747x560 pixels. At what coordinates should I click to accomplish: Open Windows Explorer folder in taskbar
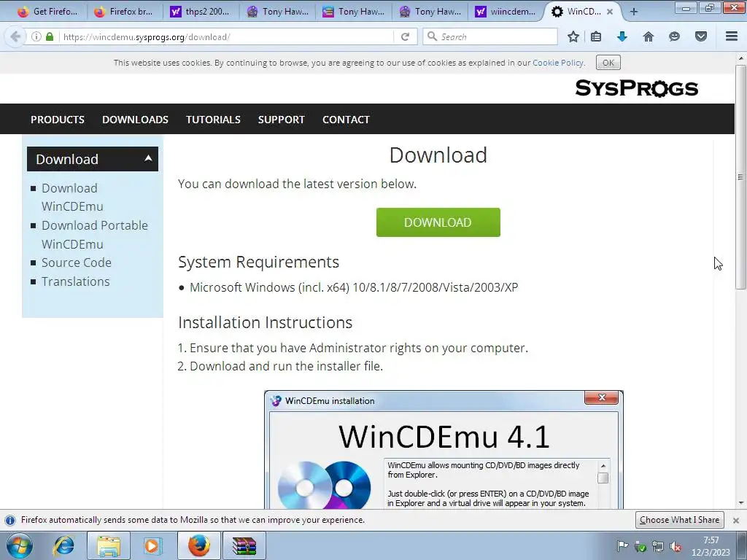coord(108,545)
